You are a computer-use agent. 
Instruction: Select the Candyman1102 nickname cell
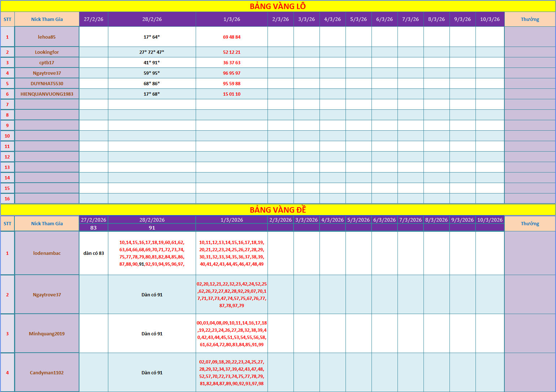(47, 373)
